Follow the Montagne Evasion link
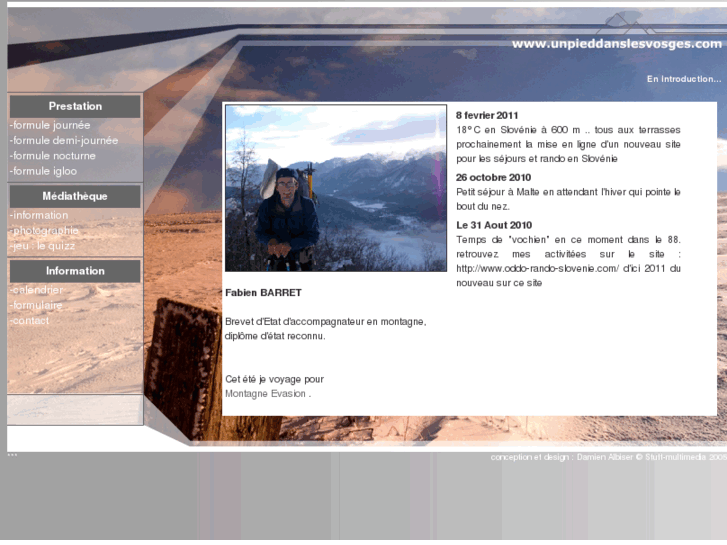This screenshot has width=727, height=545. [x=265, y=394]
